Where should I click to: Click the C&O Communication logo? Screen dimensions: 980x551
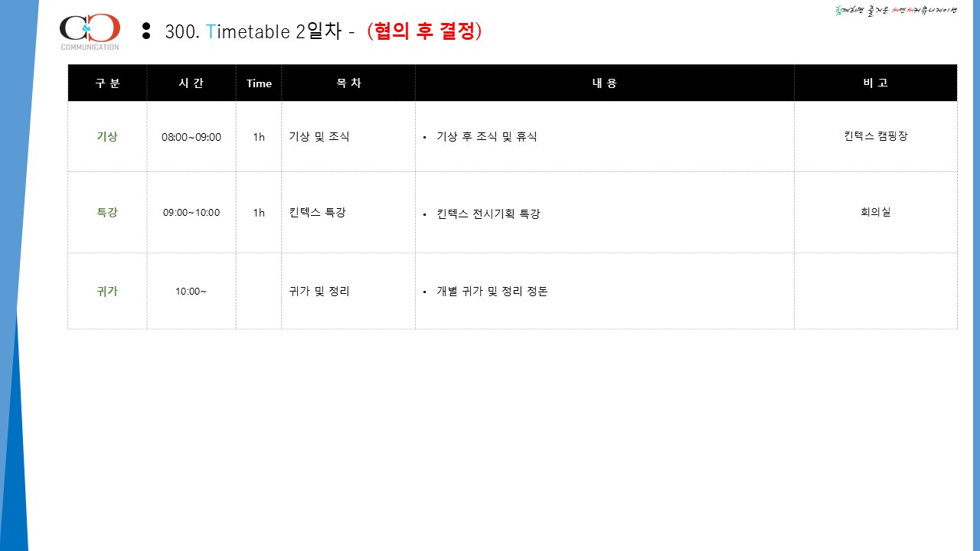click(90, 31)
